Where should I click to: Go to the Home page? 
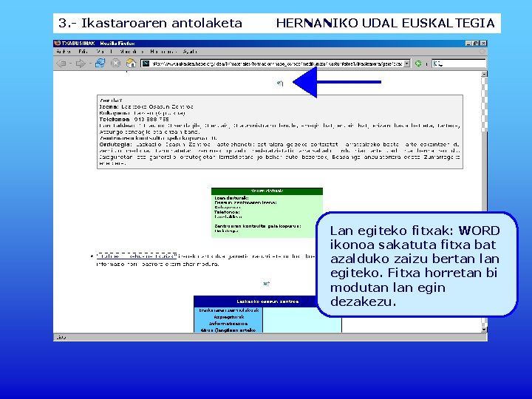[131, 63]
